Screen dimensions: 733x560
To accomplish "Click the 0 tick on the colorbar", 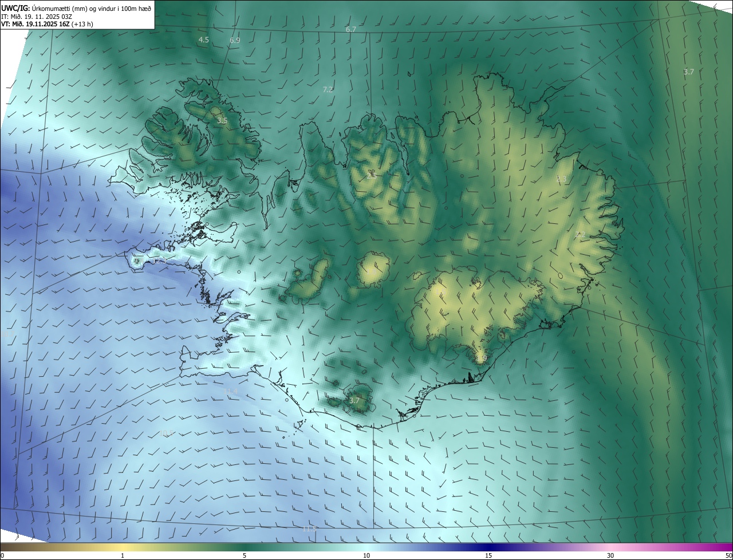I will tap(2, 555).
